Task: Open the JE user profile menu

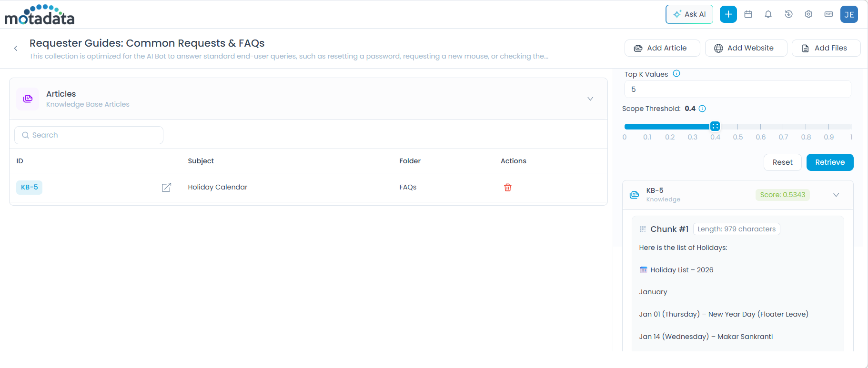Action: [x=849, y=14]
